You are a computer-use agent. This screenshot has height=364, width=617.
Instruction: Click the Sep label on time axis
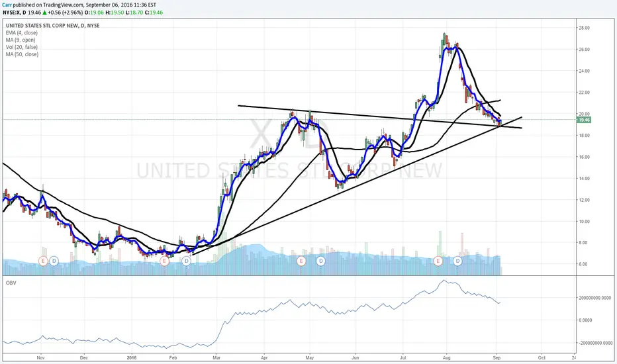(497, 357)
